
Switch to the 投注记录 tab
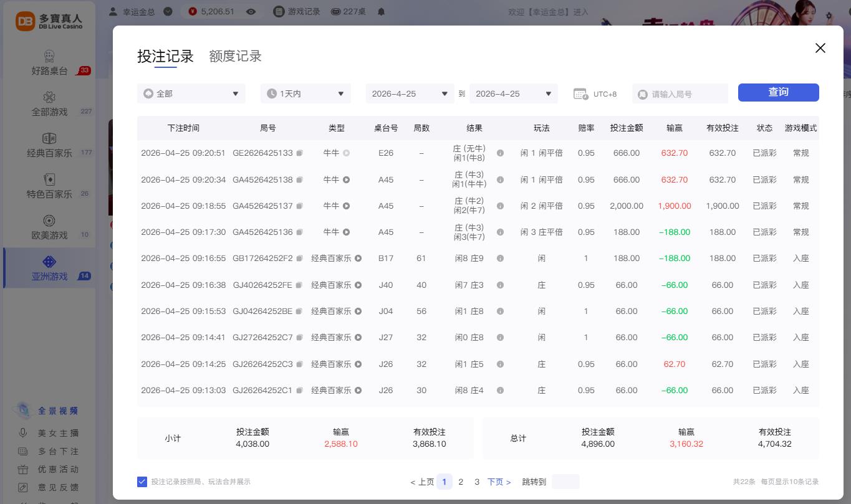(x=165, y=56)
